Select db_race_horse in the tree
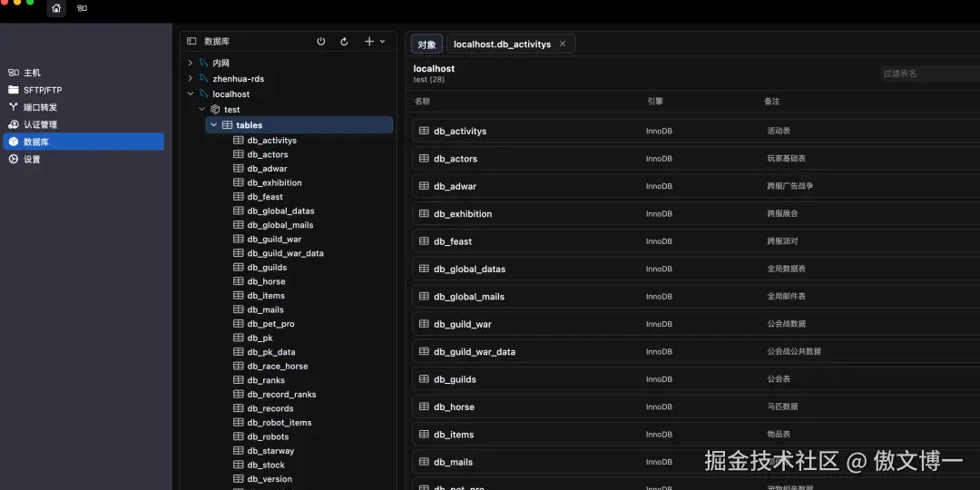The width and height of the screenshot is (980, 490). coord(278,367)
